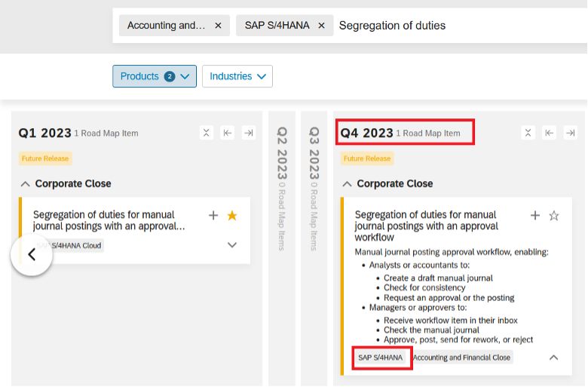Click the Q1 2023 column heading
Viewport: 588px width, 387px height.
(x=44, y=133)
